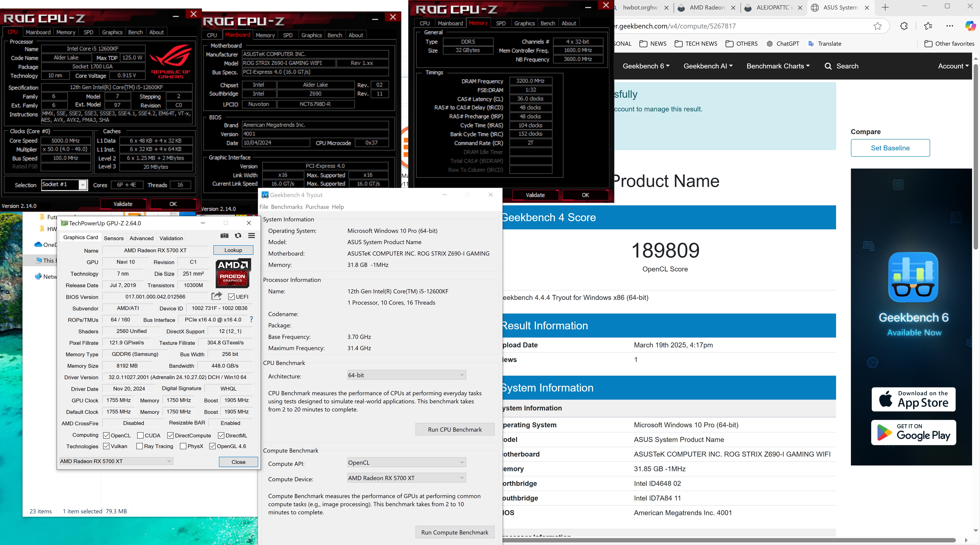Open ChatGPT bookmark
980x545 pixels.
coord(783,44)
